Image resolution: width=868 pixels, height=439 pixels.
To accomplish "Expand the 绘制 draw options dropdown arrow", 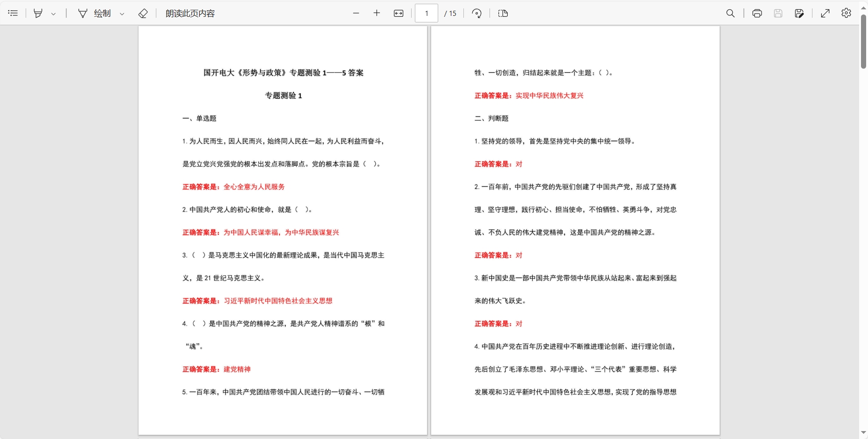I will point(122,14).
